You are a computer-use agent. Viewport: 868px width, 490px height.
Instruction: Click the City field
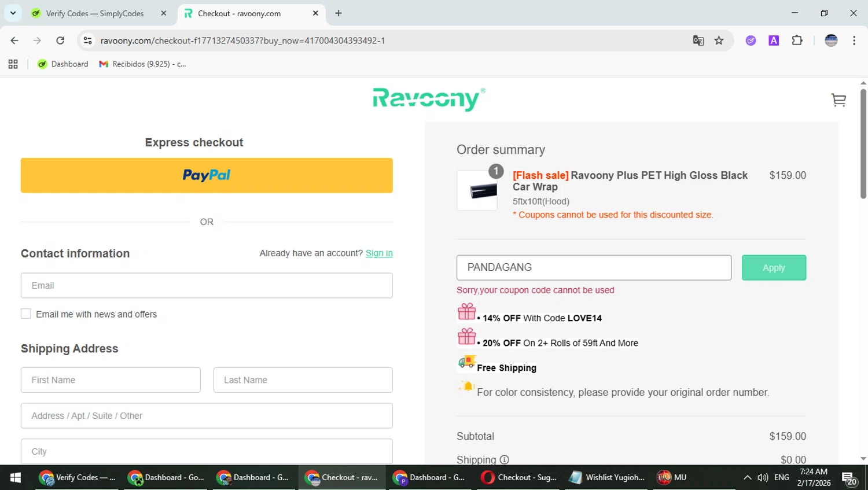(x=207, y=451)
